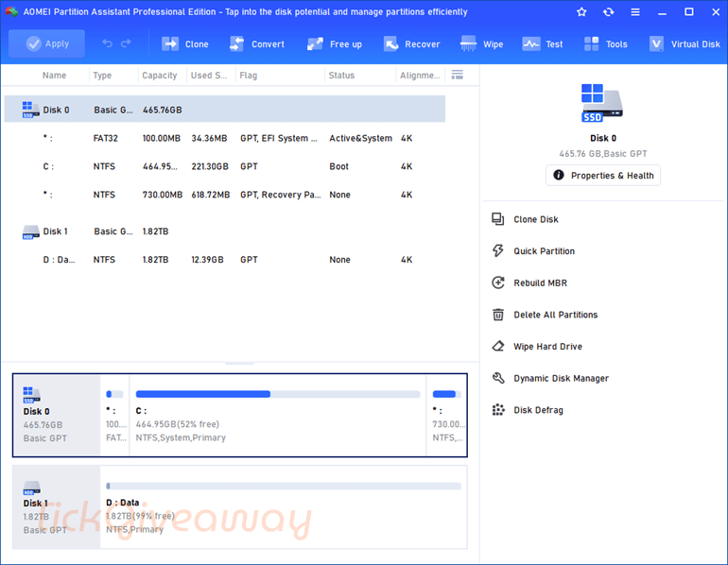
Task: Click the Active&System status cell
Action: 360,138
